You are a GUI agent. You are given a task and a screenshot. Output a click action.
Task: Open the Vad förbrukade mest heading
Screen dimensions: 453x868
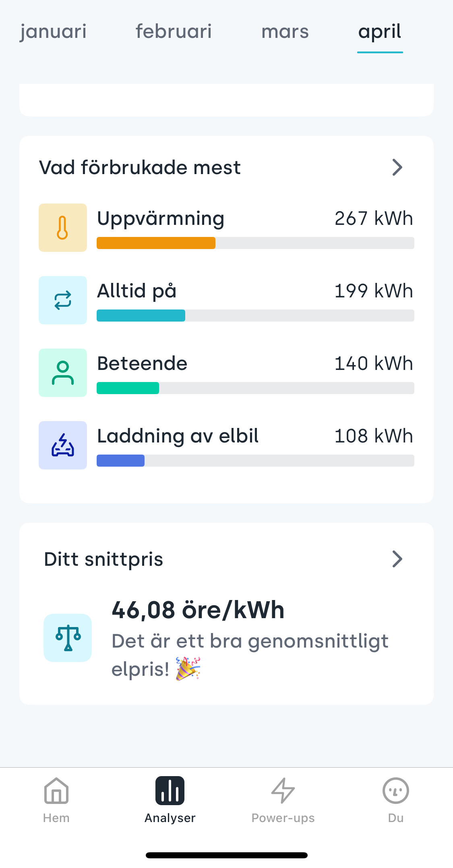click(140, 167)
